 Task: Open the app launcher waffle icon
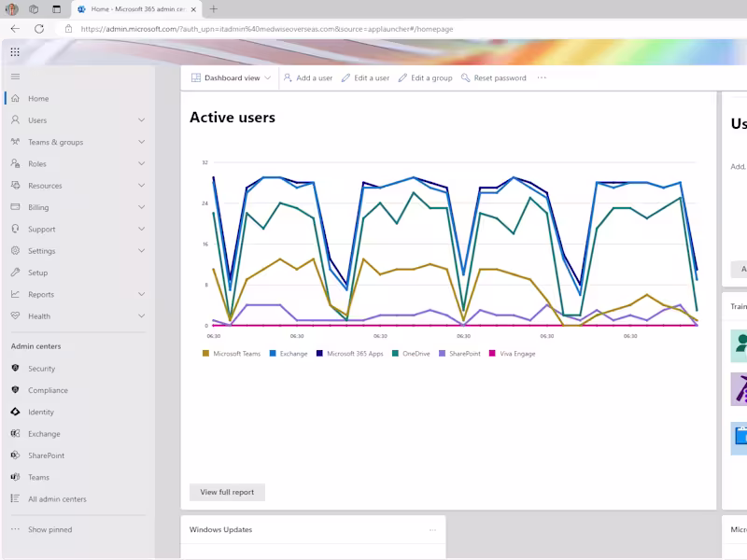coord(15,52)
